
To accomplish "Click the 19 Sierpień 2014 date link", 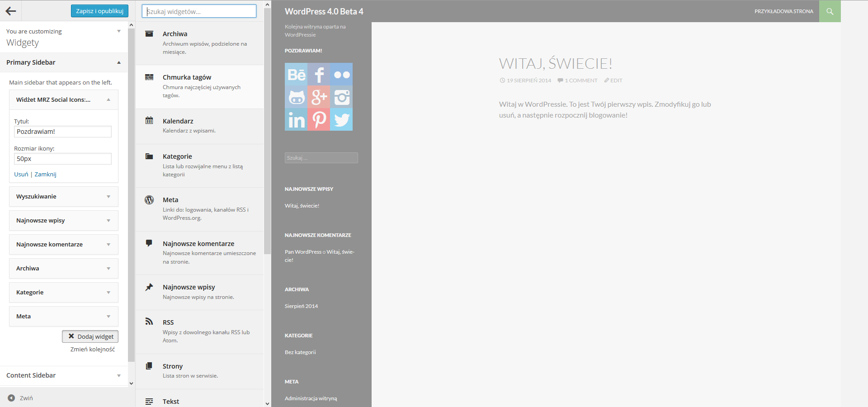I will [529, 80].
